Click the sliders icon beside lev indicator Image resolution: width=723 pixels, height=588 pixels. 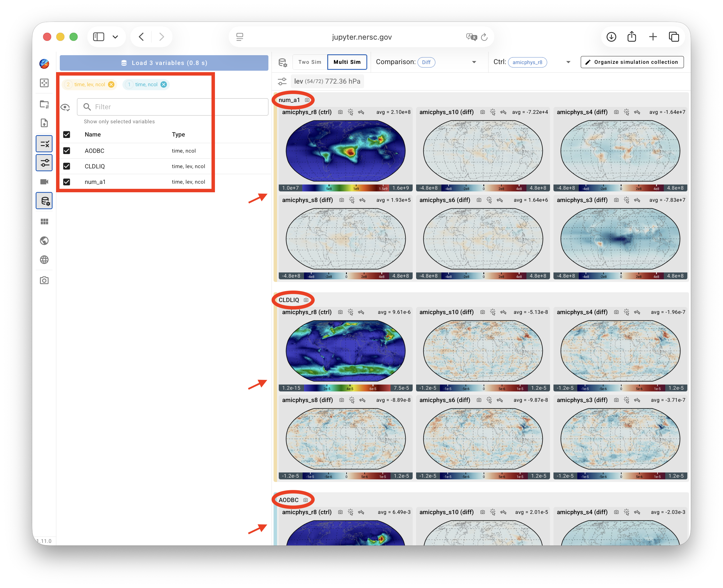282,81
